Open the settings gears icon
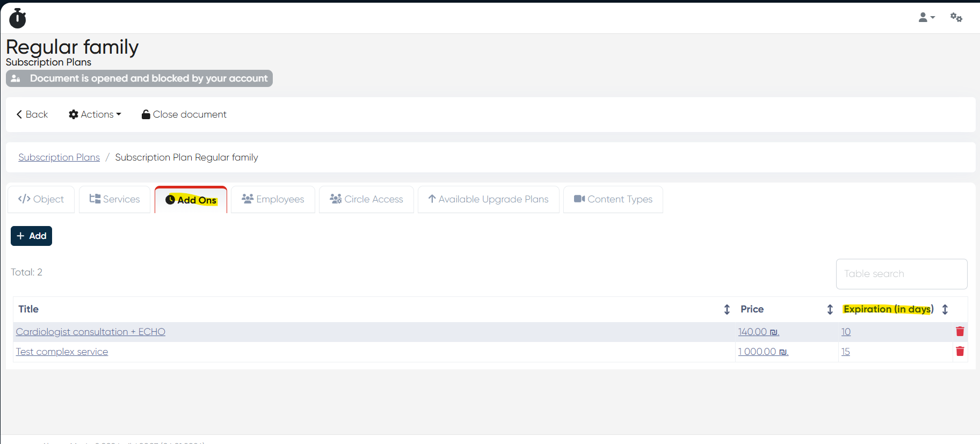The width and height of the screenshot is (980, 444). pos(956,18)
